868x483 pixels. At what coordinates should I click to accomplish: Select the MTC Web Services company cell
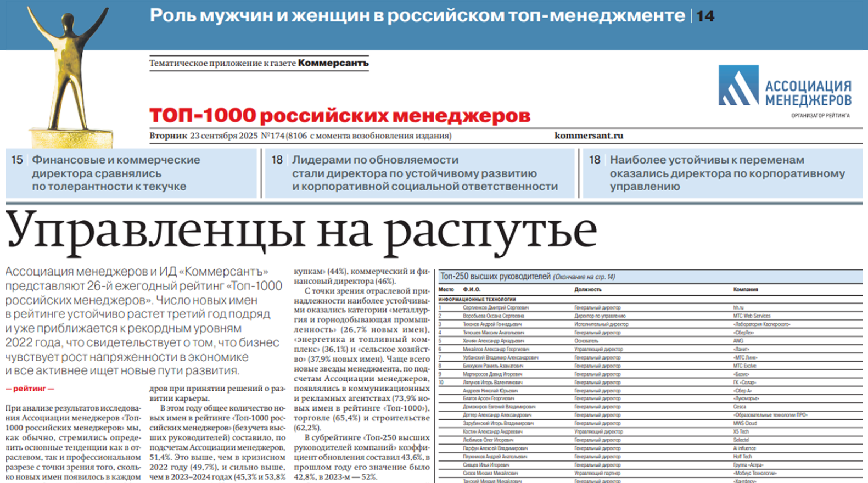[x=752, y=316]
